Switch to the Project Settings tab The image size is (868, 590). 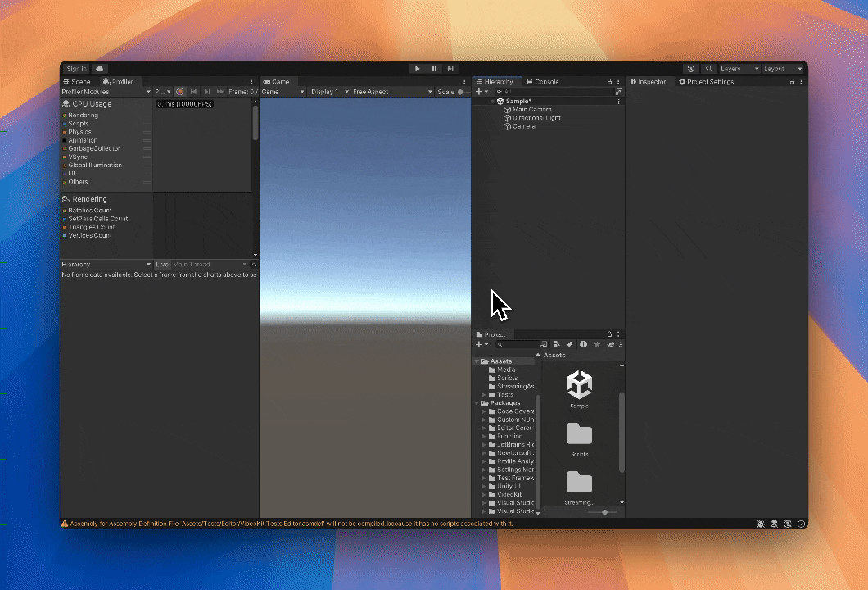tap(706, 82)
